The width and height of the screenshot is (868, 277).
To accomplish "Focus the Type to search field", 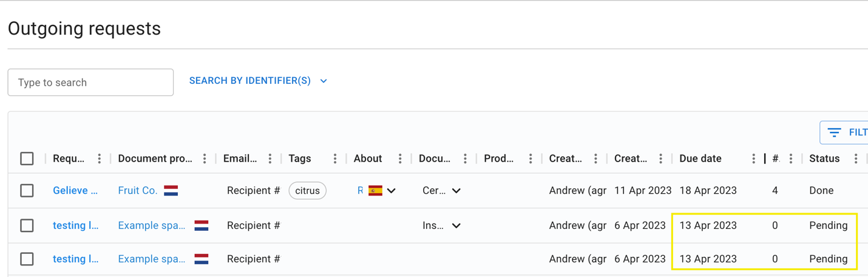I will click(x=90, y=83).
